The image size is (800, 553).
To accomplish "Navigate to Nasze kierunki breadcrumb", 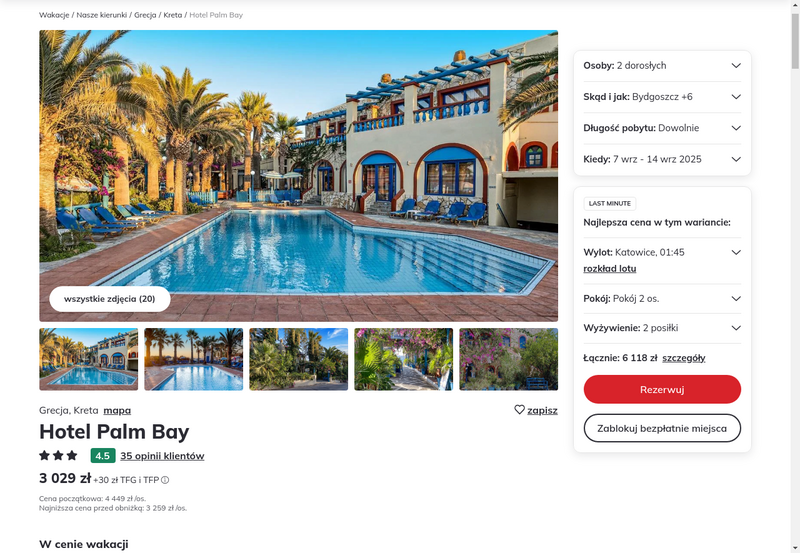I will tap(102, 15).
